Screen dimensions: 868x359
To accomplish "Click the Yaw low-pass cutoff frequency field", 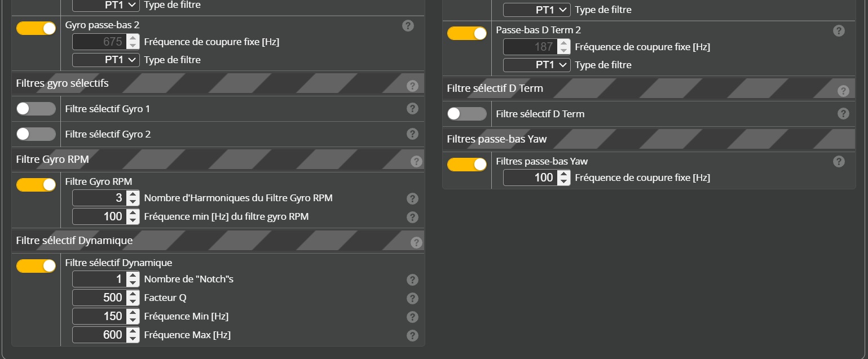I will (x=530, y=178).
